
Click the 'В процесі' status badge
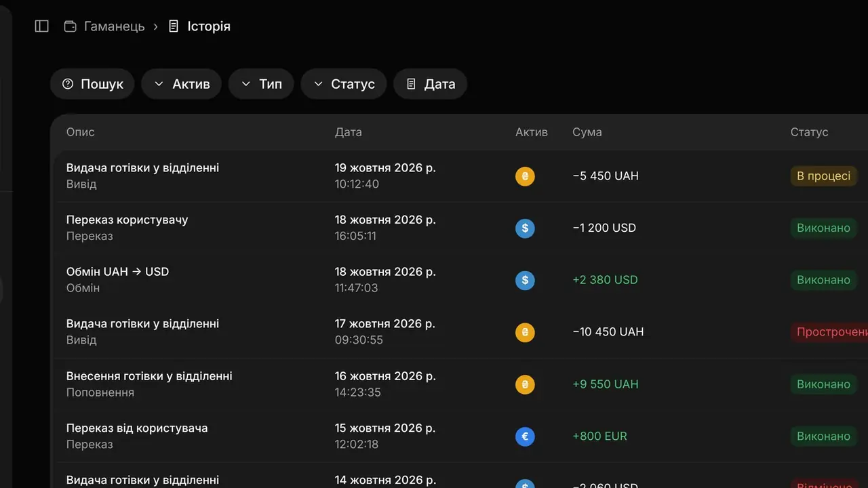click(824, 176)
